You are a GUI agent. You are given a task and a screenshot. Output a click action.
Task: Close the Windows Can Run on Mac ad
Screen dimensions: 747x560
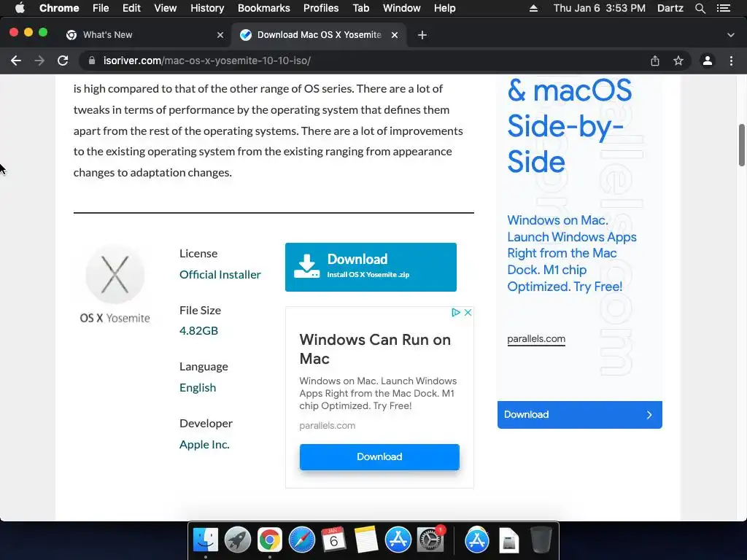(x=468, y=312)
